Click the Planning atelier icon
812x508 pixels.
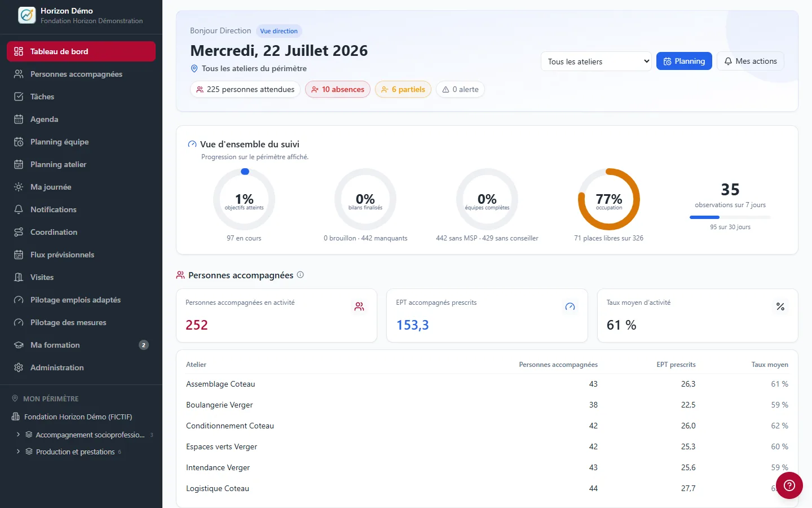point(19,164)
